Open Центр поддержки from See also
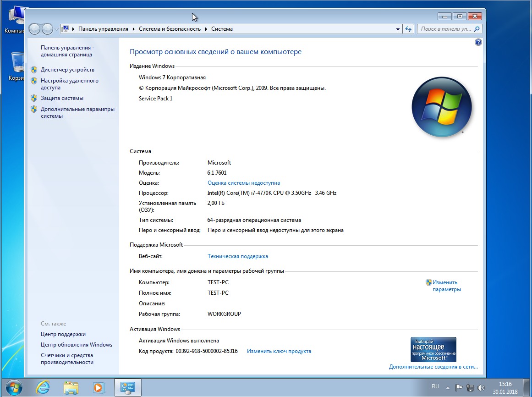The width and height of the screenshot is (532, 397). tap(63, 334)
